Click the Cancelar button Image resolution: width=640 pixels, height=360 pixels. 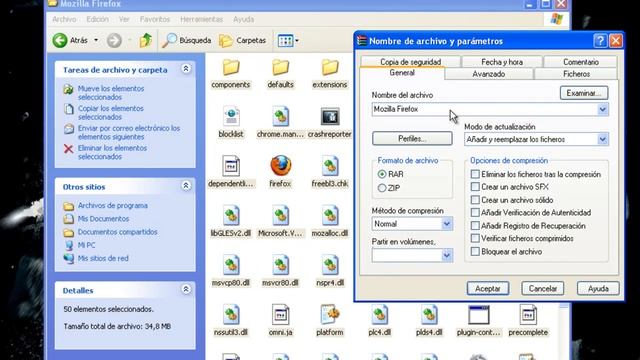pyautogui.click(x=542, y=289)
